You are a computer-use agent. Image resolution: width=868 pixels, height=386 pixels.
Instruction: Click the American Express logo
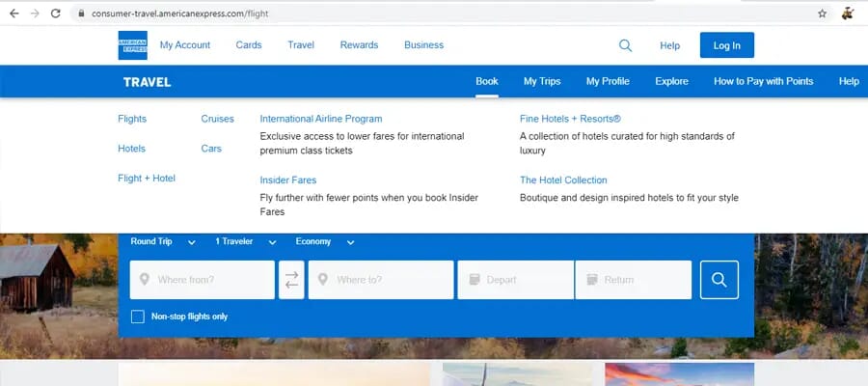[132, 44]
